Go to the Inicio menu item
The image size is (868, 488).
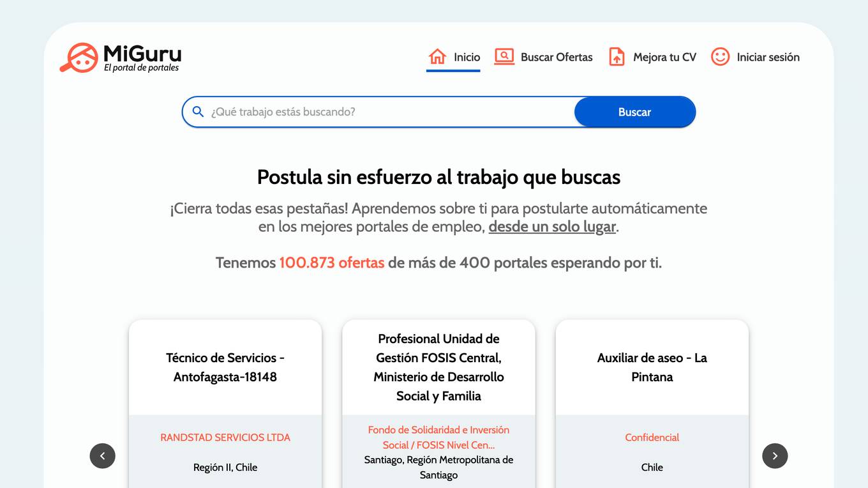tap(453, 57)
